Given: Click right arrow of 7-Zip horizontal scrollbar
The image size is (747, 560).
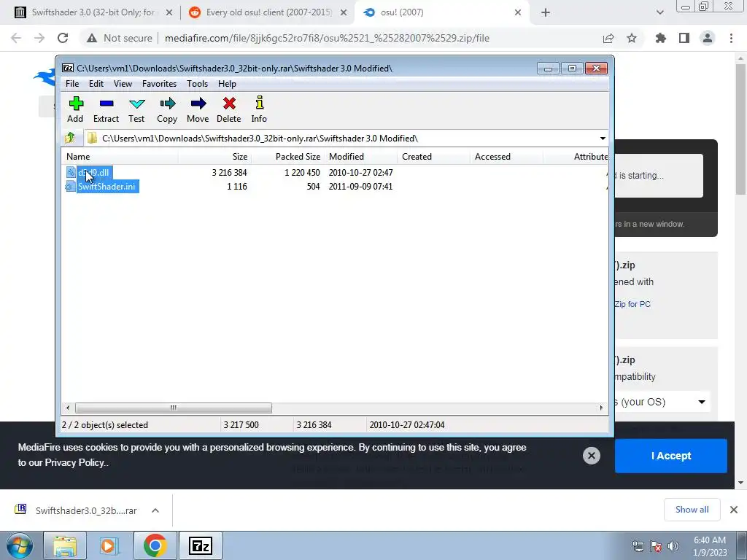Looking at the screenshot, I should pos(601,408).
